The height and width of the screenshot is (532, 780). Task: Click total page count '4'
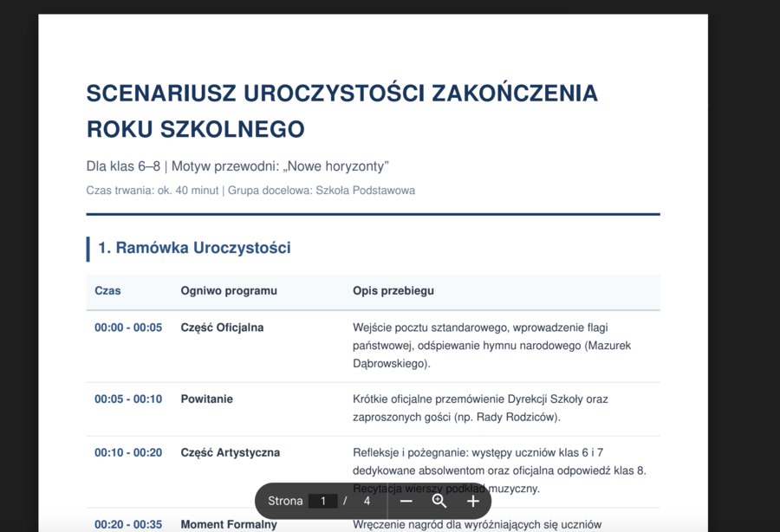[367, 501]
